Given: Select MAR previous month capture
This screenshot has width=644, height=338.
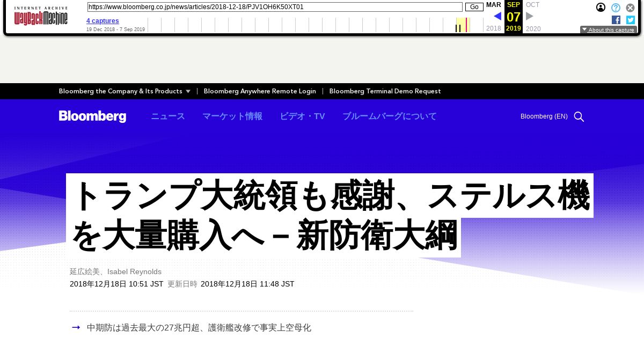Looking at the screenshot, I should click(x=494, y=5).
